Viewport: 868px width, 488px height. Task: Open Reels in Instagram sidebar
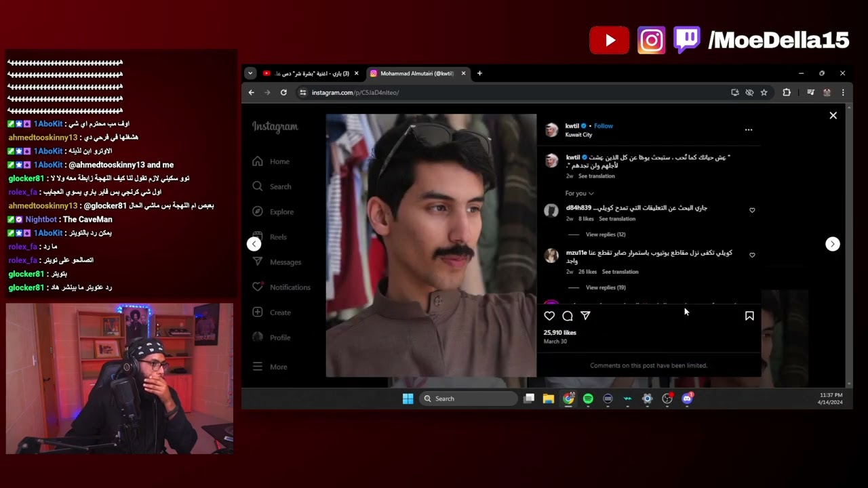270,237
